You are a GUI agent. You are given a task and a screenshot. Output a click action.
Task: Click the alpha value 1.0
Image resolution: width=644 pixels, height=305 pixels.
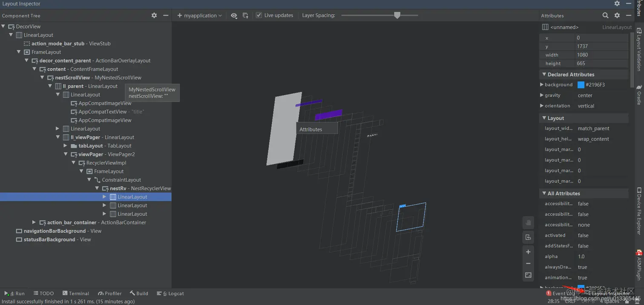pyautogui.click(x=581, y=256)
